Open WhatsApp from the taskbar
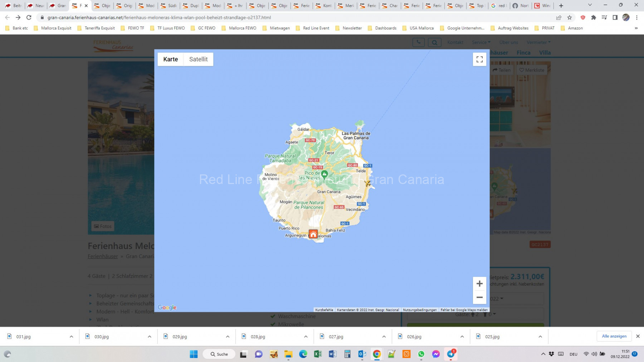Screen dimensions: 644x362 click(x=421, y=354)
